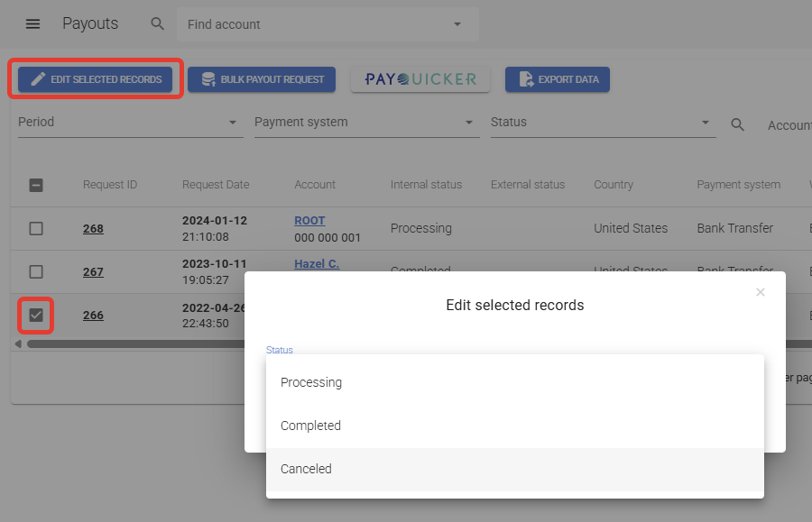
Task: Open the Status filter dropdown
Action: click(602, 123)
